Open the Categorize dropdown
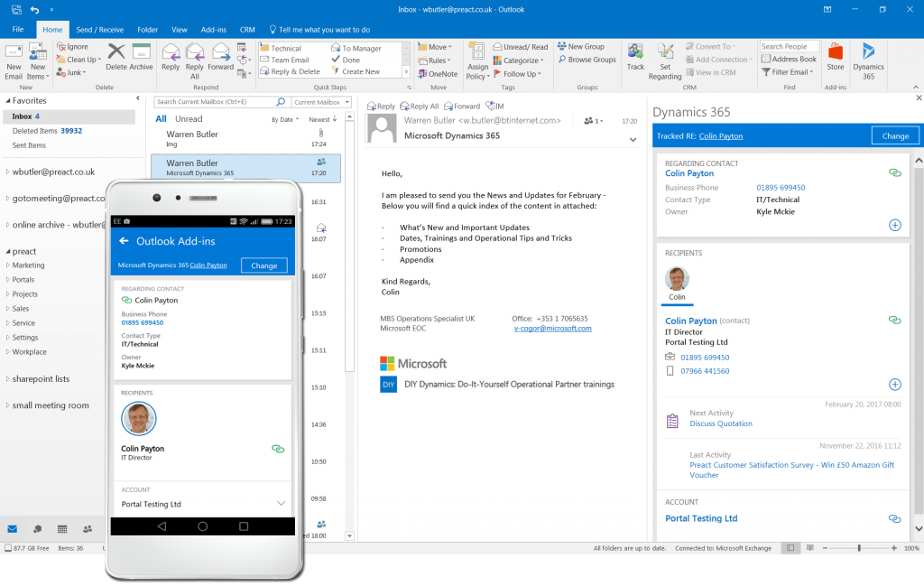This screenshot has height=586, width=924. (x=518, y=60)
